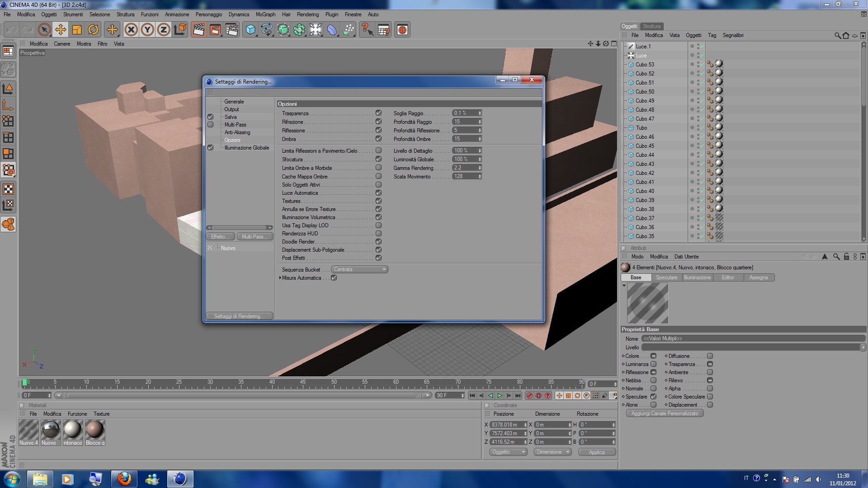Disable the Trasparenza render option checkbox

tap(378, 113)
